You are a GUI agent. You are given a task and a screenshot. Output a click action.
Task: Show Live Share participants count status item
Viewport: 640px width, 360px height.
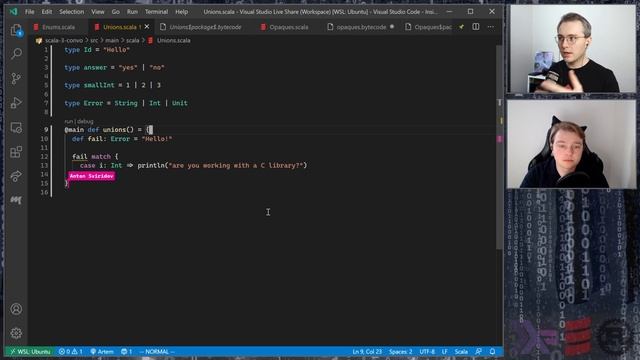click(x=127, y=351)
